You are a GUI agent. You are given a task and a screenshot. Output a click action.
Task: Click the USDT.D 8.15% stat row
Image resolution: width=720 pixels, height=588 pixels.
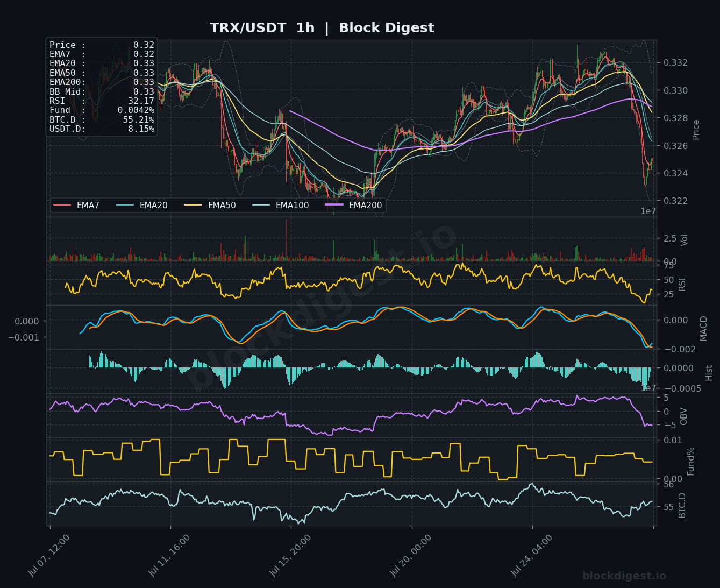[x=102, y=129]
